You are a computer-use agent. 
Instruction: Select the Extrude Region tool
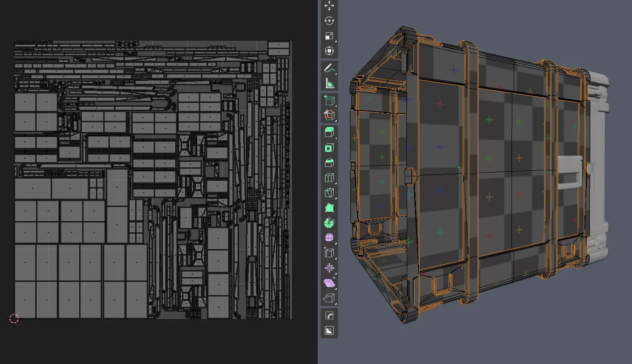pos(329,133)
